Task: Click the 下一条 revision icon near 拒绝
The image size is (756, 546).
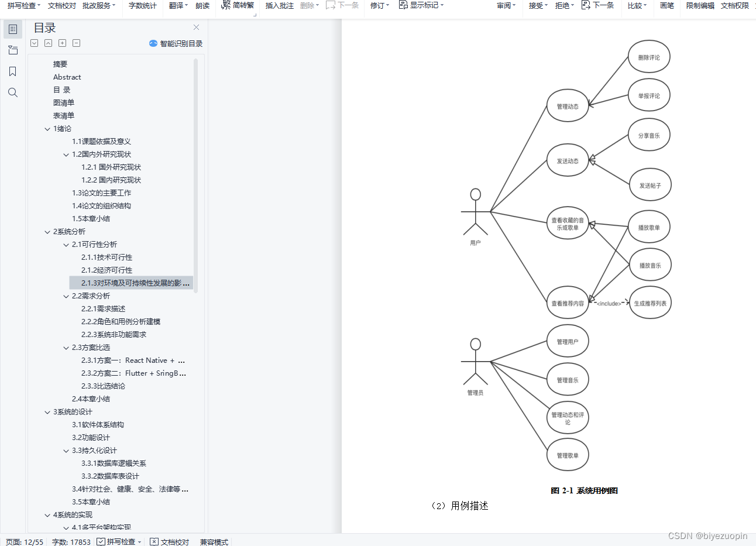Action: (x=586, y=5)
